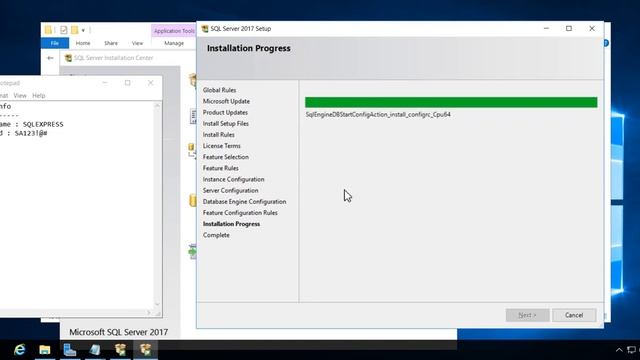Click Microsoft SQL Server 2017 label

(118, 332)
